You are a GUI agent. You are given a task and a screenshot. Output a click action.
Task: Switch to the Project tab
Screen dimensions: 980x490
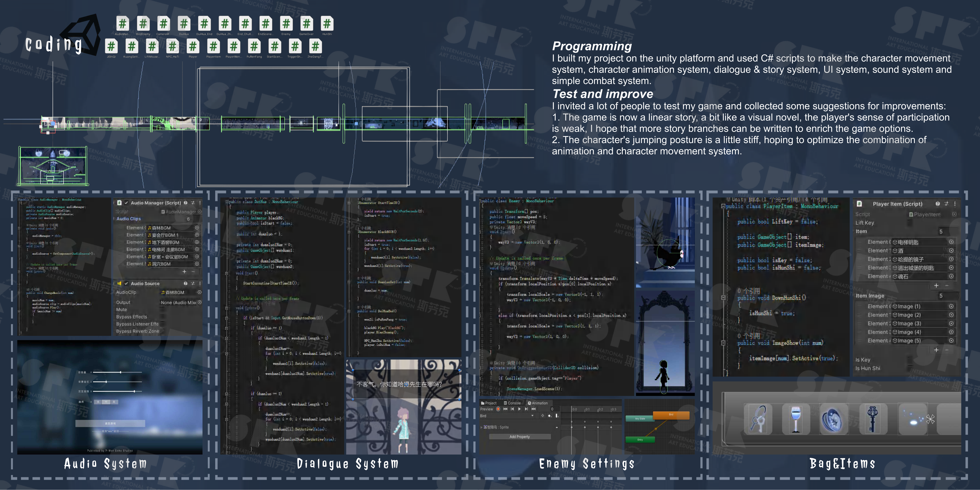(489, 403)
